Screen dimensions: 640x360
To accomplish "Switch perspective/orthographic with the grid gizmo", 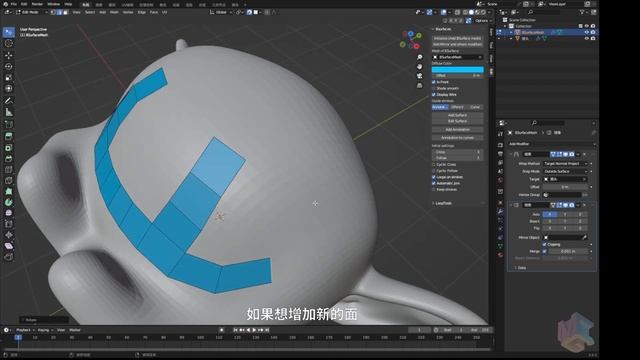I will (x=419, y=85).
